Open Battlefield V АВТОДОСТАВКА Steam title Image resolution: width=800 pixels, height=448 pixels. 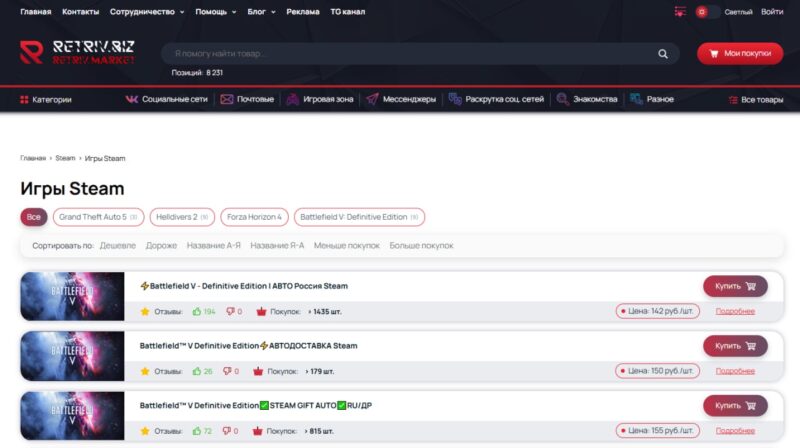coord(248,346)
